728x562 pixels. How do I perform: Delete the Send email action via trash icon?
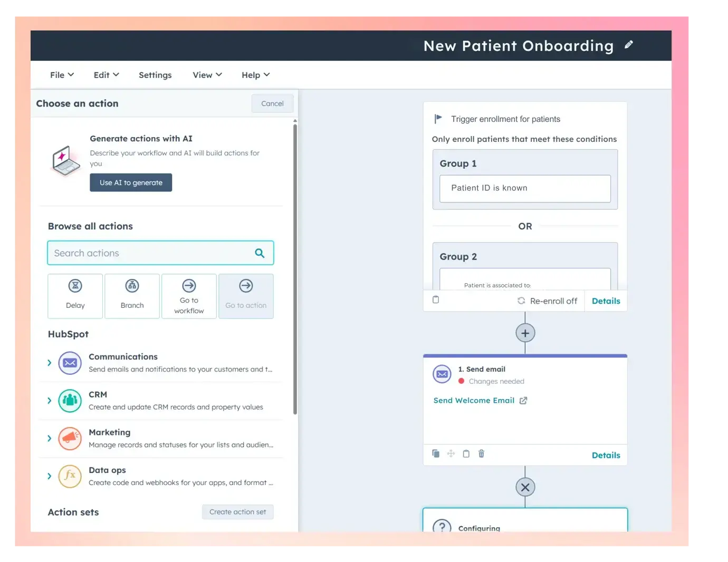(481, 453)
